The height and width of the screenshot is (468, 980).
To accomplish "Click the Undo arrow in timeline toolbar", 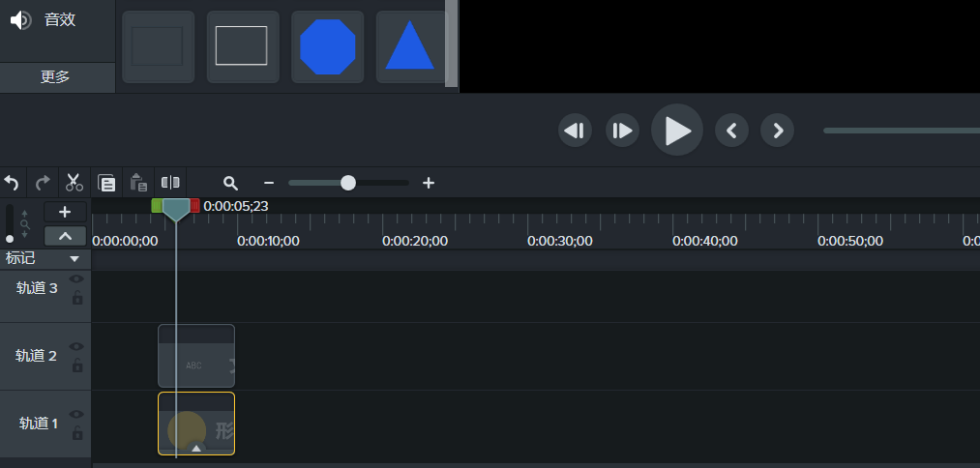I will (12, 182).
